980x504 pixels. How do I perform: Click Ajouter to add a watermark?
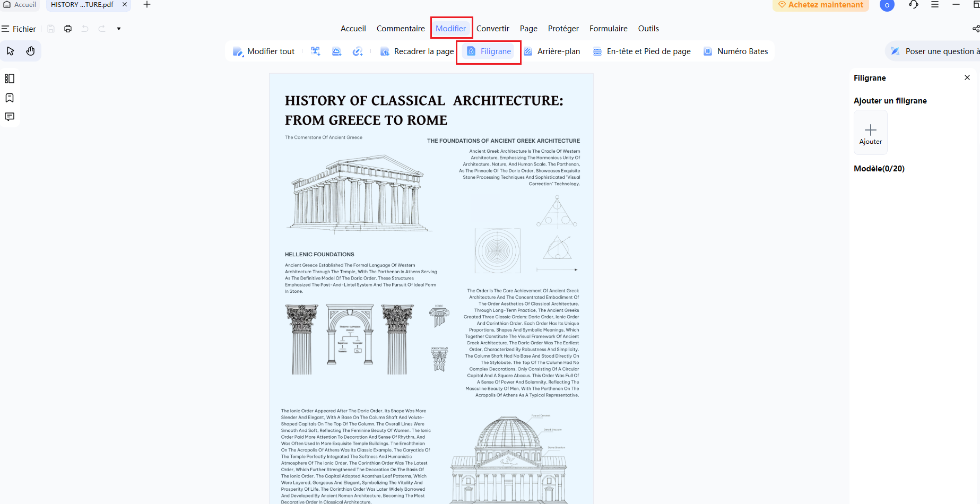(x=870, y=133)
